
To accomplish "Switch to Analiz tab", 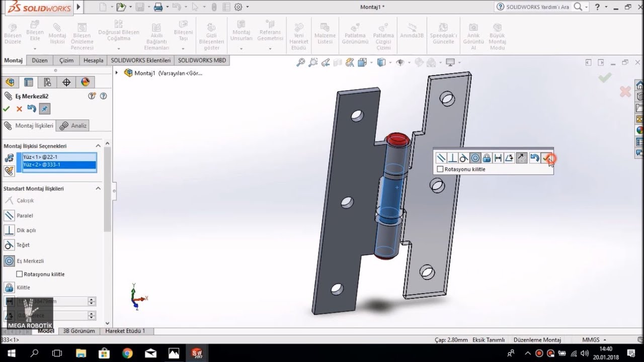I will point(73,126).
